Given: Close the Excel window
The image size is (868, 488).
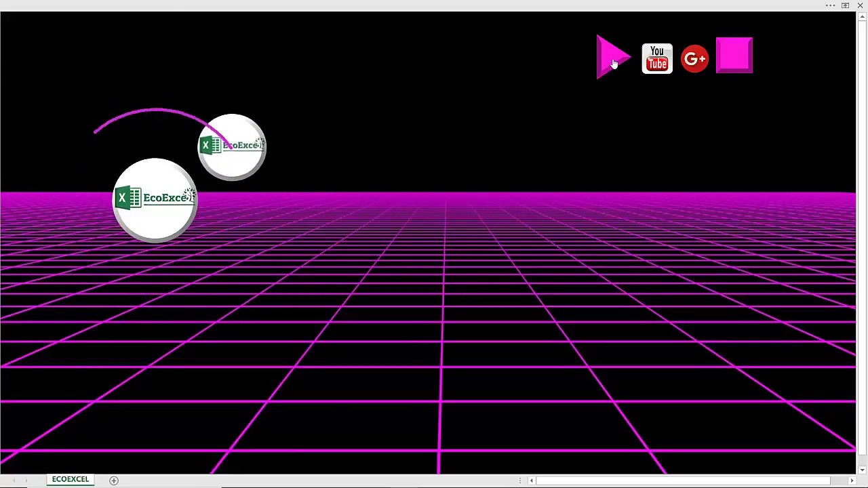Looking at the screenshot, I should tap(861, 5).
